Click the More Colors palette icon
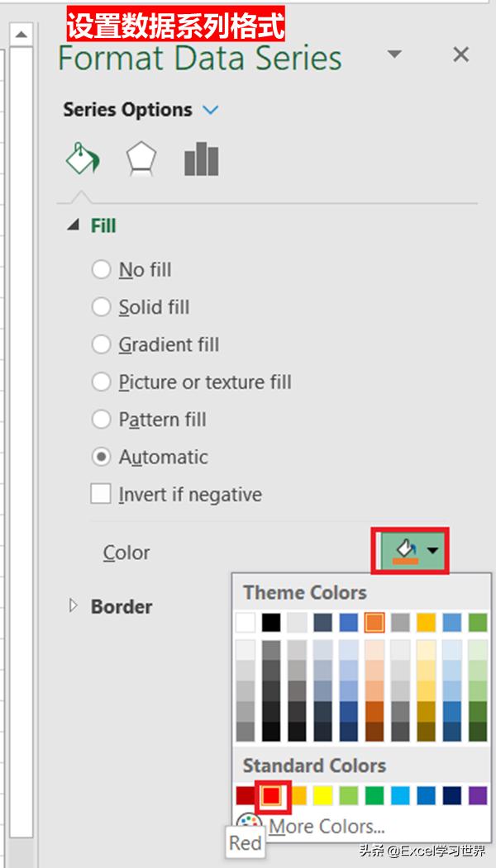Screen dimensions: 496x868 pos(248,823)
